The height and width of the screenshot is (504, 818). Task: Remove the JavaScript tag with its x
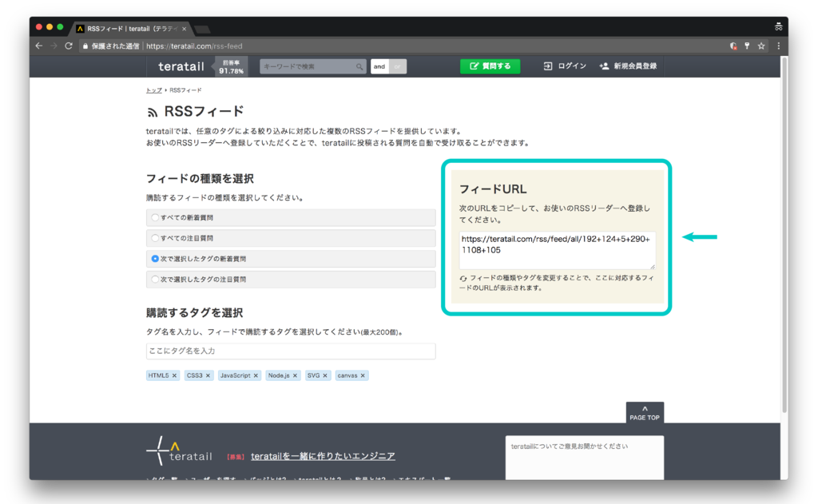point(256,375)
